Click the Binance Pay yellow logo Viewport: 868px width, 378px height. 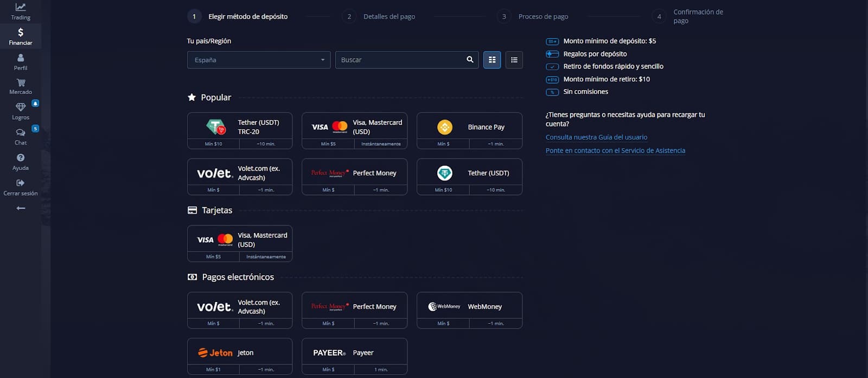[x=445, y=127]
